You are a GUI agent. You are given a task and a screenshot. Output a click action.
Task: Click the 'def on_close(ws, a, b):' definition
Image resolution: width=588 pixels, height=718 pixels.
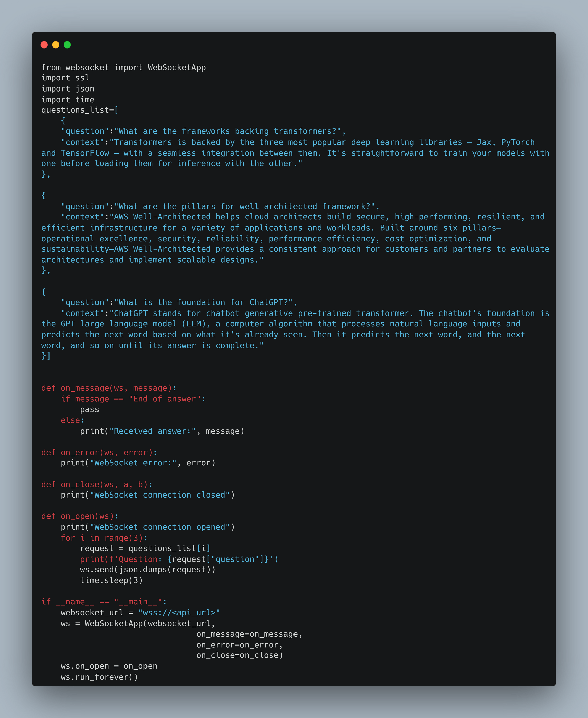click(x=97, y=484)
